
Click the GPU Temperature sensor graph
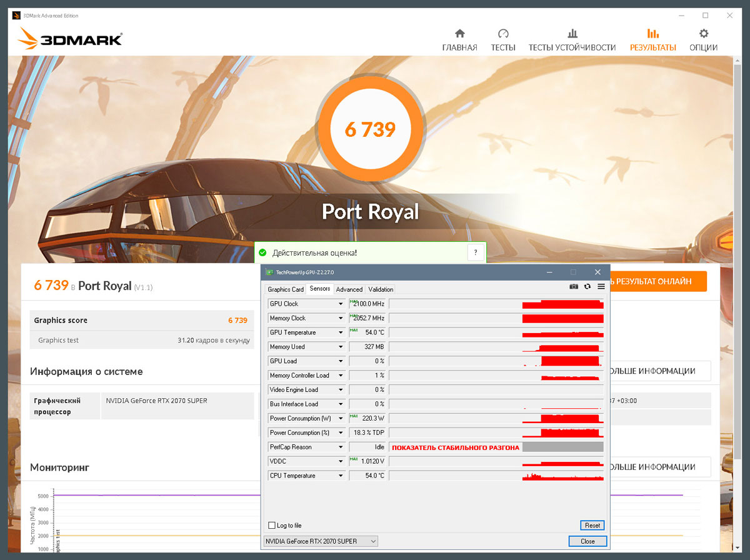[x=497, y=332]
